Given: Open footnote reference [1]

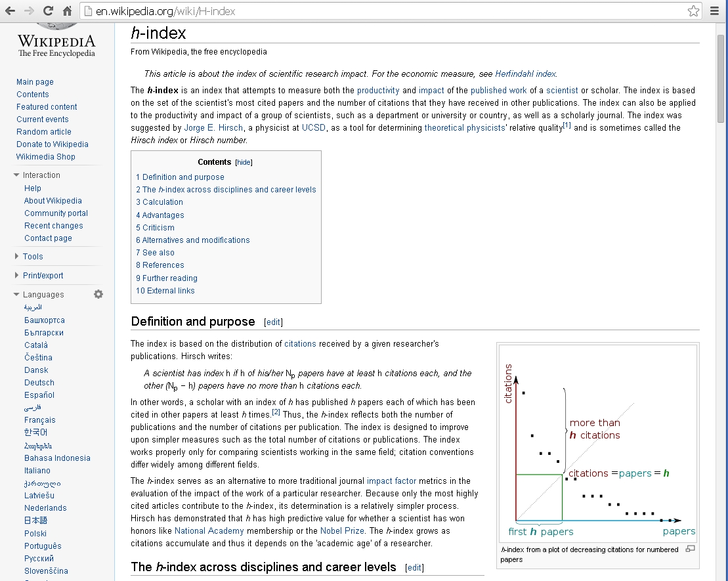Looking at the screenshot, I should coord(567,125).
